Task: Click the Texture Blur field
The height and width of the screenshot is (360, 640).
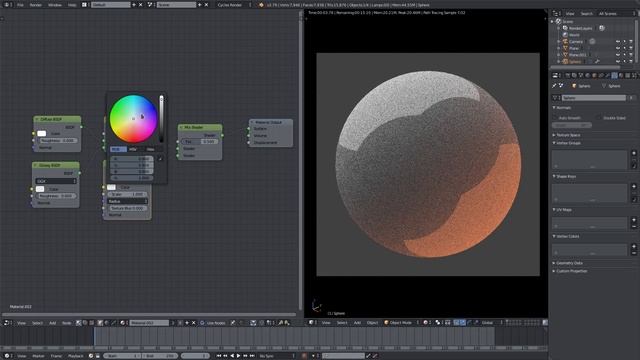Action: tap(127, 208)
